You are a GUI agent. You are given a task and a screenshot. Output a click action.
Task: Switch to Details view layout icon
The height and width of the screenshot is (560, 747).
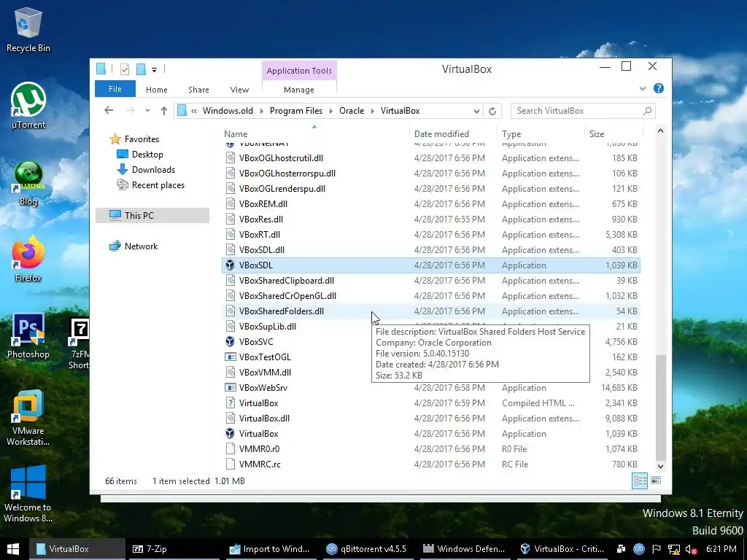click(639, 481)
